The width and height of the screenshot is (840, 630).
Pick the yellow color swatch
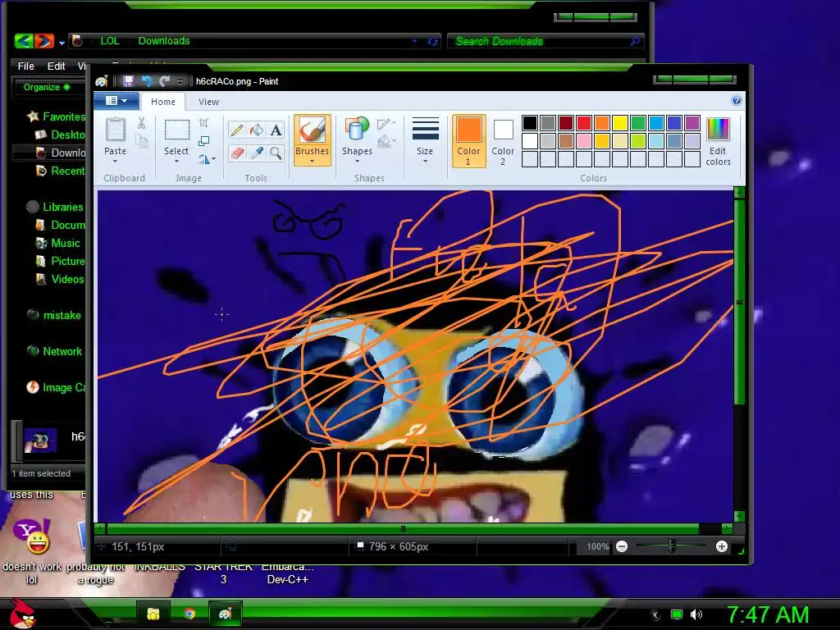(x=620, y=123)
